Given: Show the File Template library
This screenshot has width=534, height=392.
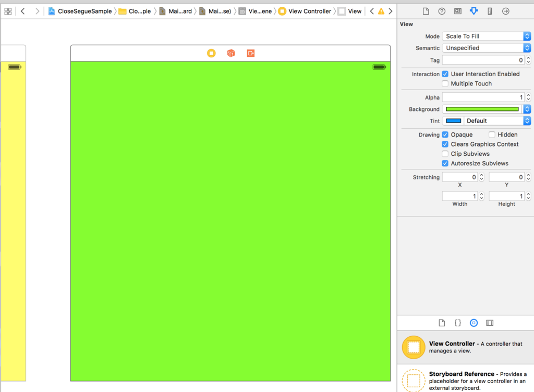Looking at the screenshot, I should point(442,323).
